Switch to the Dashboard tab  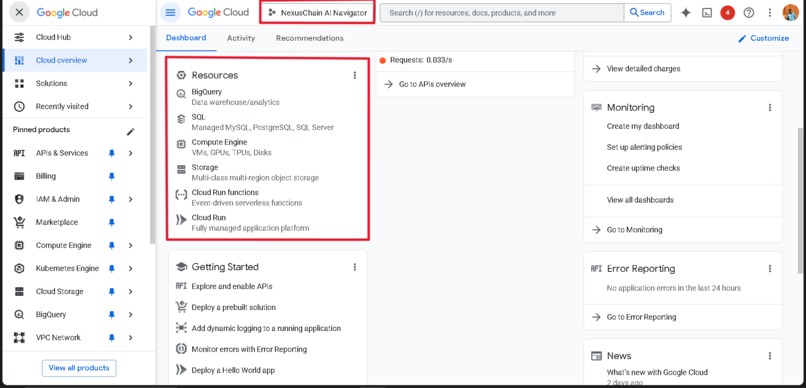186,38
